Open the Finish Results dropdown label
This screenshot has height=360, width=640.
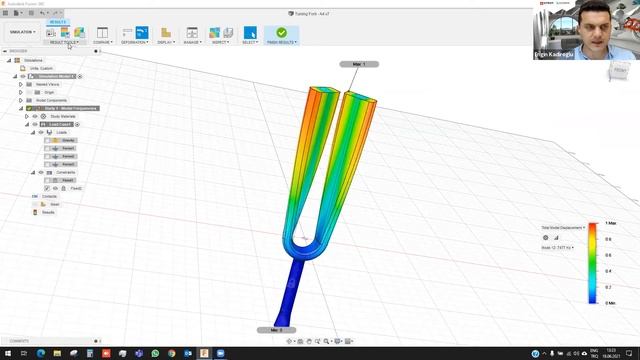coord(282,42)
